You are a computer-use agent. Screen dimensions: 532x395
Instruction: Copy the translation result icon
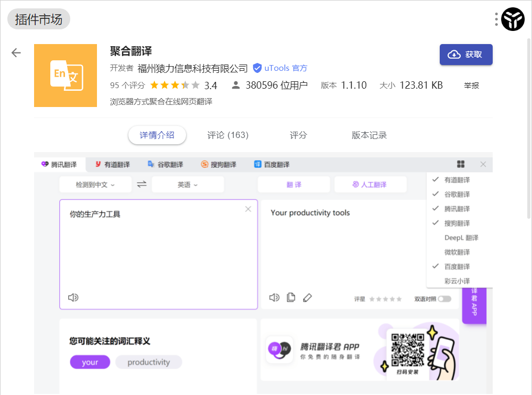[x=291, y=297]
